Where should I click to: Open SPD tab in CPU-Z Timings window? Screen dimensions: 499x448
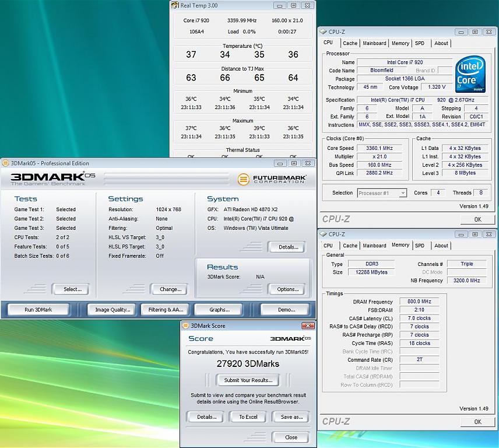[x=420, y=246]
